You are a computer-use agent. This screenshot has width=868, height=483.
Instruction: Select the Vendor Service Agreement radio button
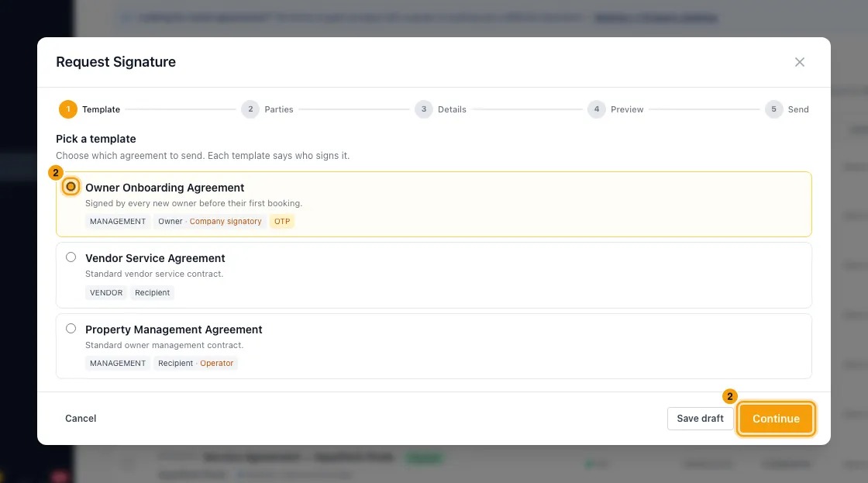(71, 257)
